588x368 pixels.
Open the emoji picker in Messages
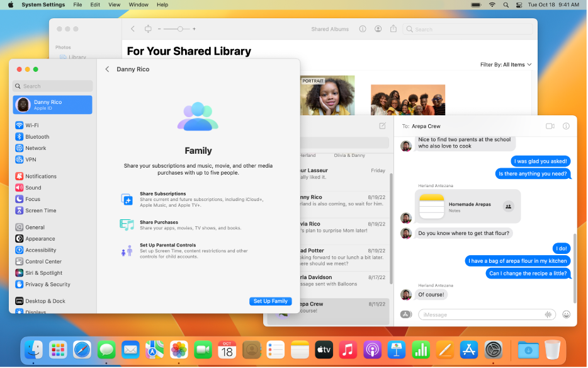point(566,314)
